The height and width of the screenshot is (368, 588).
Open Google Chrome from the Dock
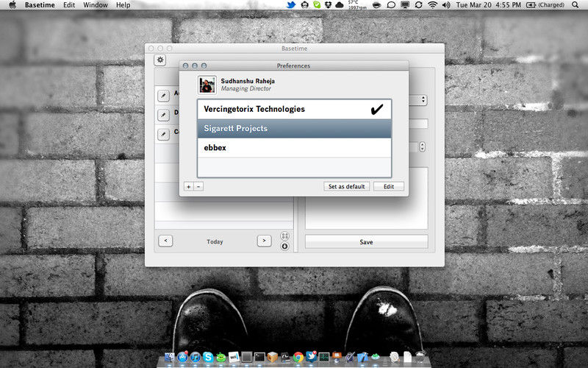298,357
